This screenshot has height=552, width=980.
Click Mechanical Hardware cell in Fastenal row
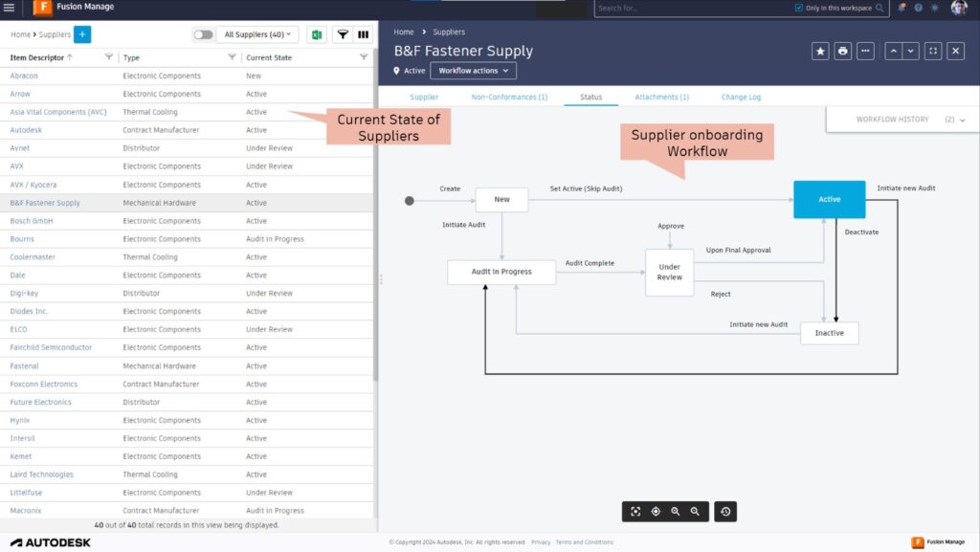click(x=160, y=365)
